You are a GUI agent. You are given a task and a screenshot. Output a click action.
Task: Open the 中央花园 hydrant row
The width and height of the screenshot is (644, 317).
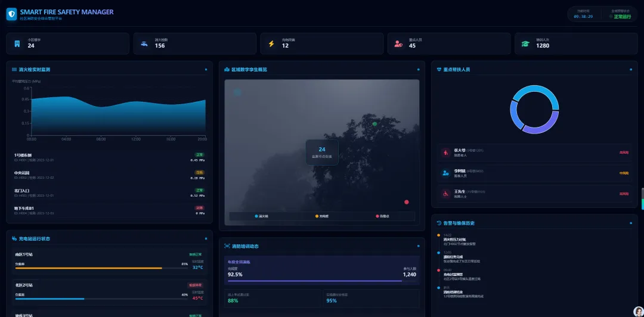(109, 175)
